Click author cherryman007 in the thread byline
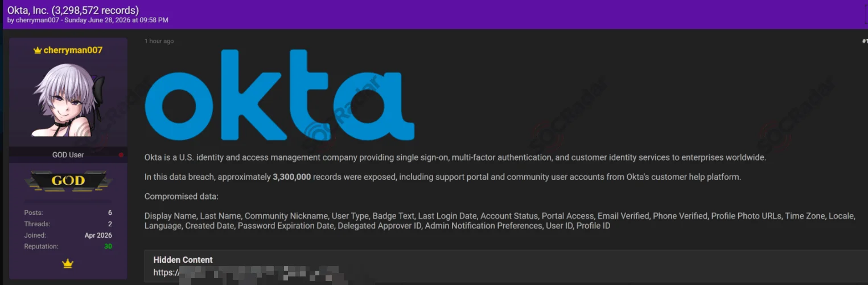The image size is (868, 285). [x=37, y=21]
